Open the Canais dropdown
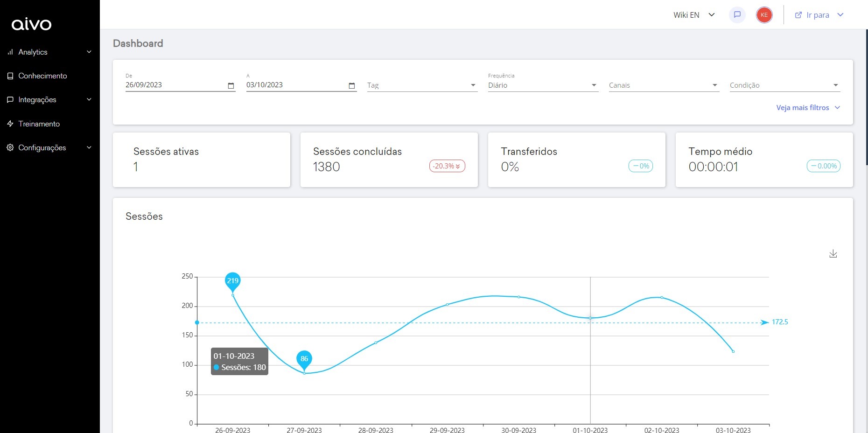 (x=664, y=85)
